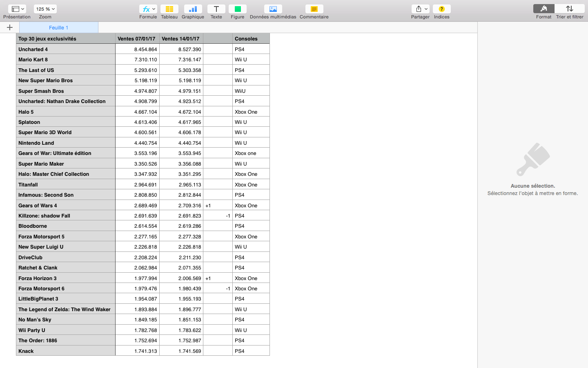The image size is (588, 368).
Task: Click the 'Uncharted 4' row label
Action: [x=66, y=49]
